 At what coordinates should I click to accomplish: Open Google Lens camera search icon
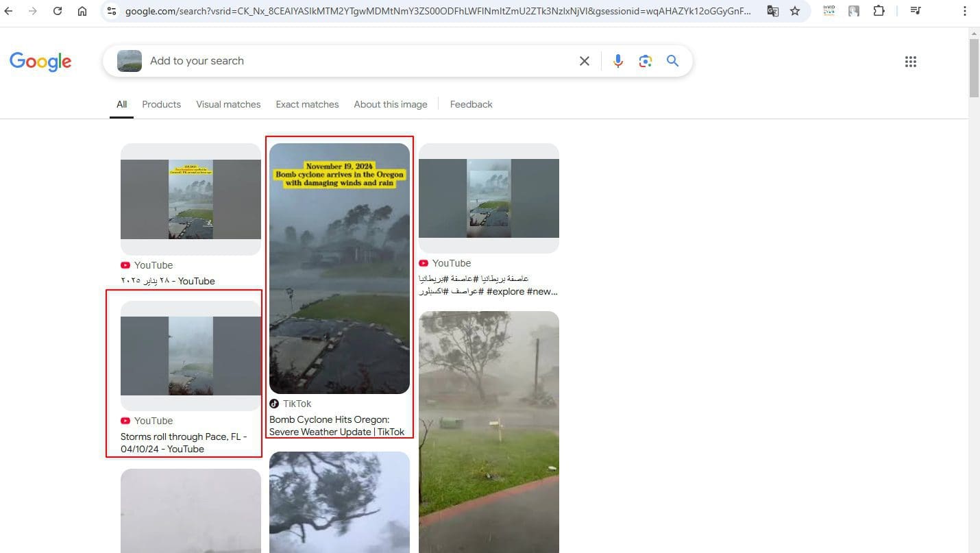point(645,61)
